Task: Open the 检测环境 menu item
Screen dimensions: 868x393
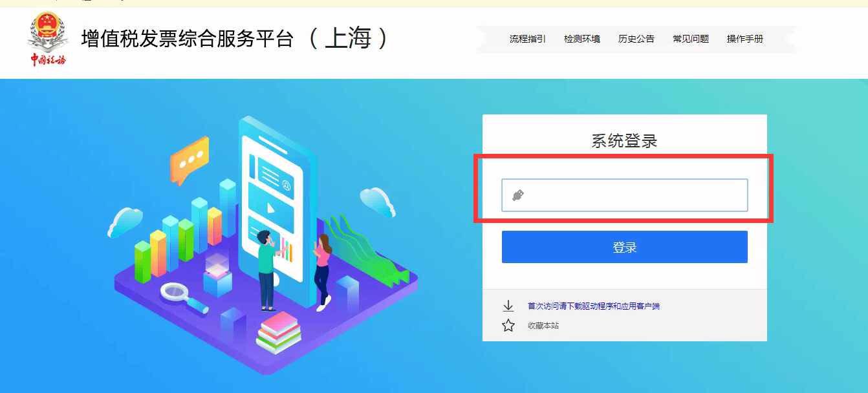Action: pos(581,39)
